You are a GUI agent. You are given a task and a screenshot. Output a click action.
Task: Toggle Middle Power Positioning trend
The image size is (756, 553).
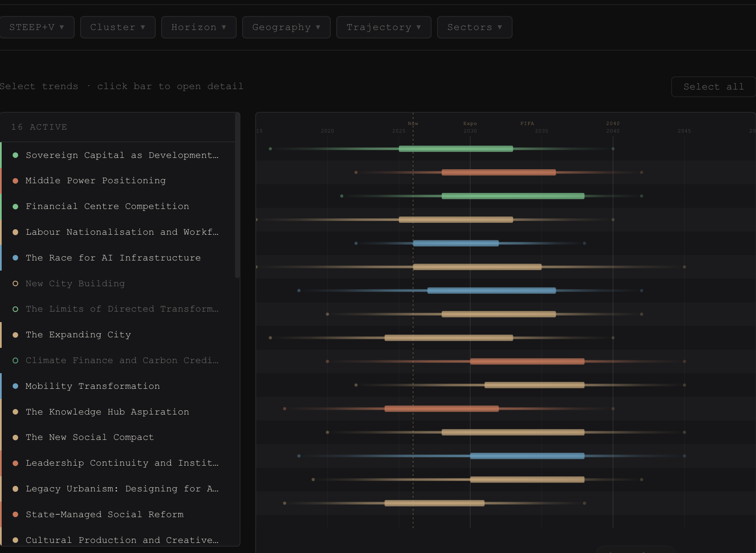click(x=118, y=181)
